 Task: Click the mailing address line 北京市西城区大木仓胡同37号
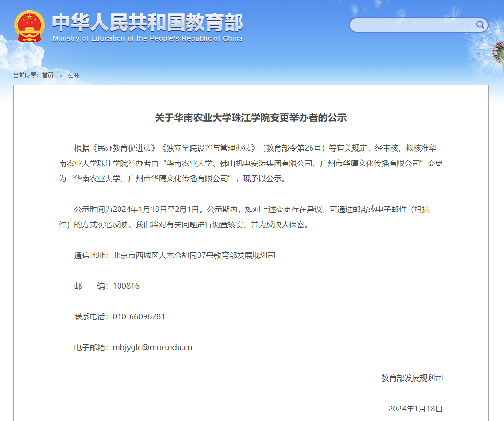click(163, 256)
